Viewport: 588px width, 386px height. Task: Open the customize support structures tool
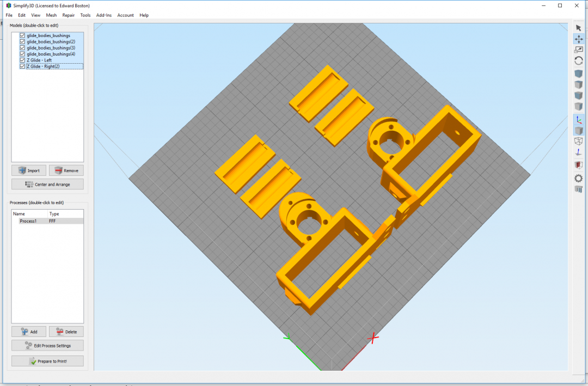pos(579,189)
